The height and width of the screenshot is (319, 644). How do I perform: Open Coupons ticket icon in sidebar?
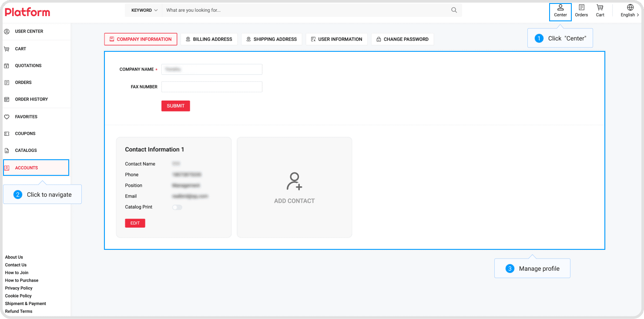pyautogui.click(x=7, y=134)
